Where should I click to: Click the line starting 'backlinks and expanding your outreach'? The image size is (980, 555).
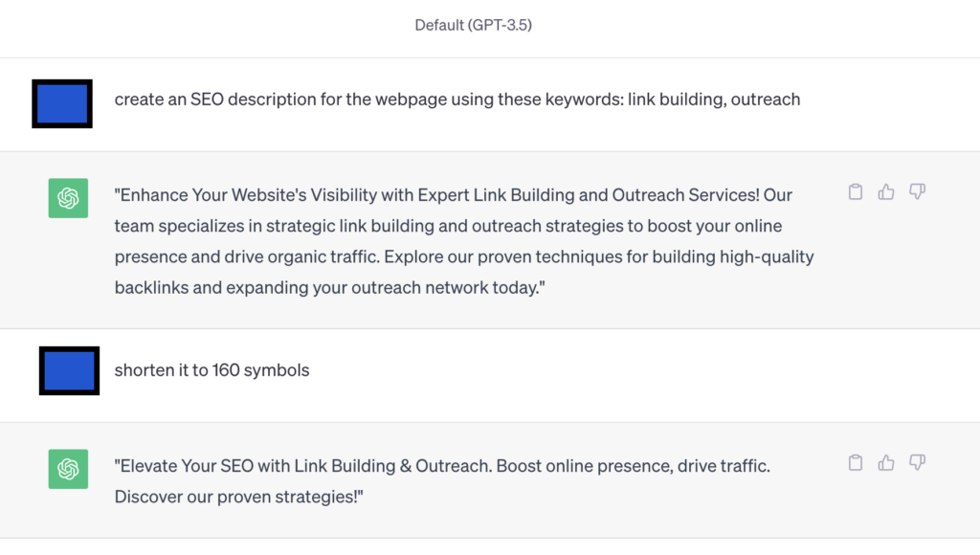[329, 287]
